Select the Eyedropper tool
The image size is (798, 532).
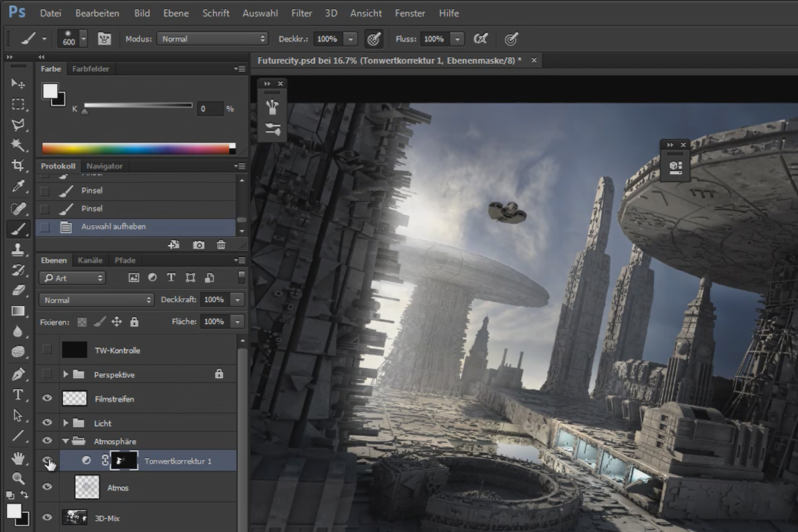tap(18, 186)
